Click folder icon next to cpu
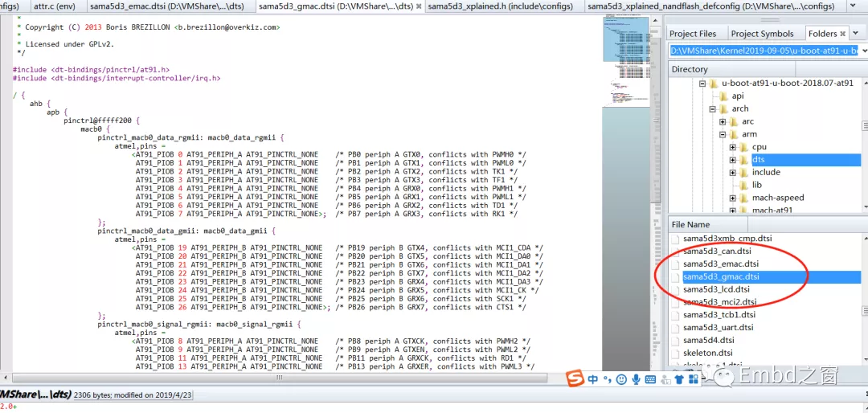 (x=744, y=147)
